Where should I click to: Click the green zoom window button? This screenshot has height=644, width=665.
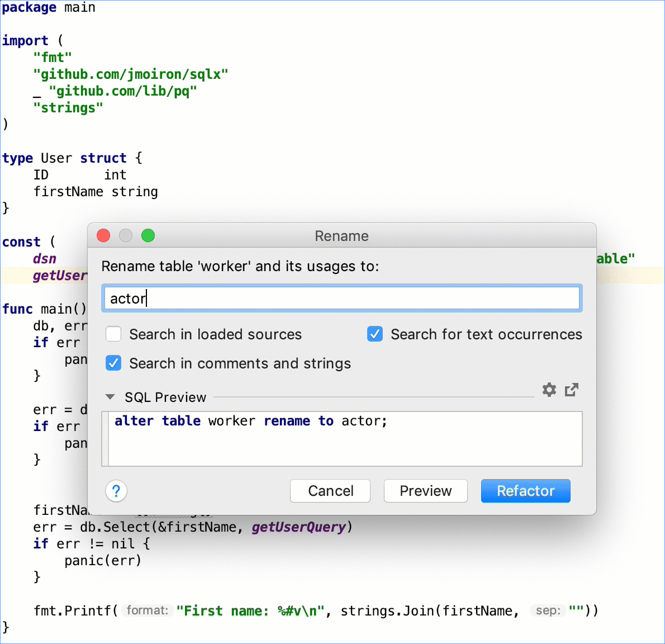point(148,235)
